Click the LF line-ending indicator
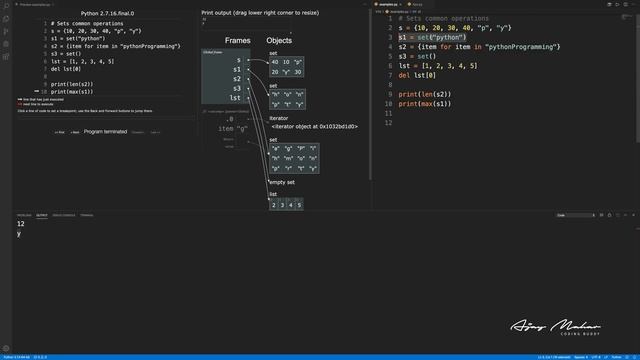640x360 pixels. coord(606,357)
